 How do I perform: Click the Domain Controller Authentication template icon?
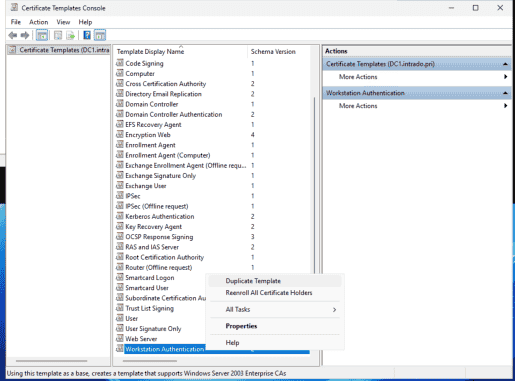click(120, 114)
